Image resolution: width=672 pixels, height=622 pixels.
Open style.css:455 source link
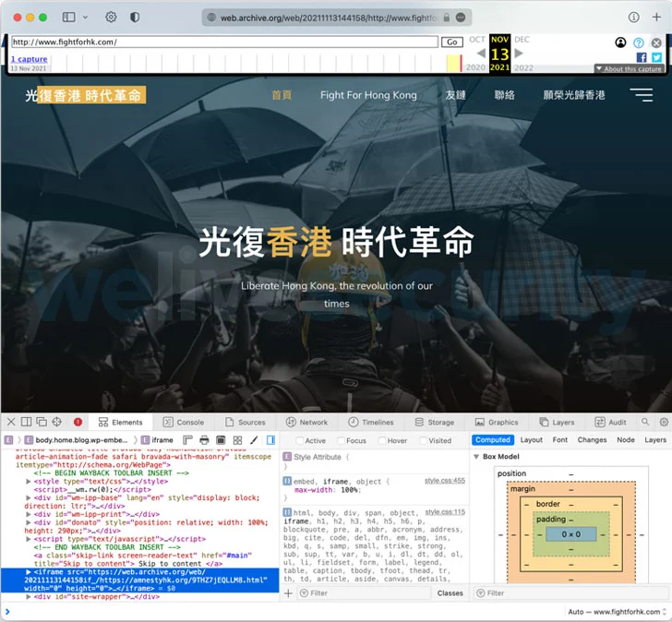[x=445, y=481]
